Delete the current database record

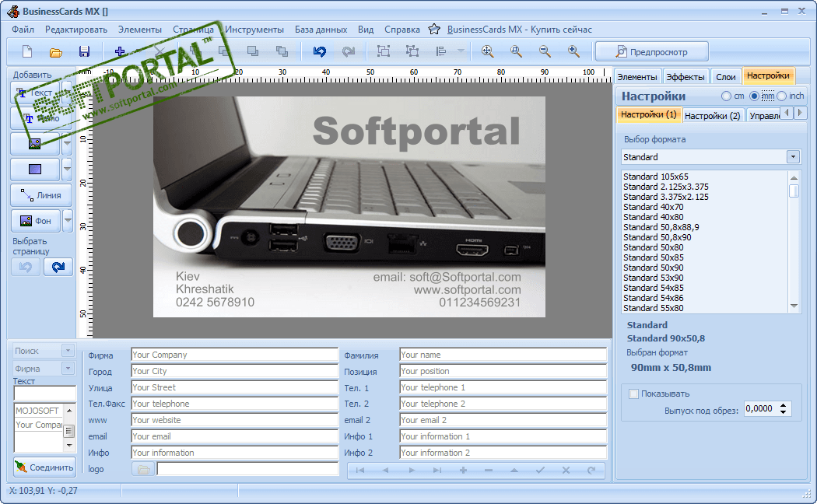pos(488,470)
